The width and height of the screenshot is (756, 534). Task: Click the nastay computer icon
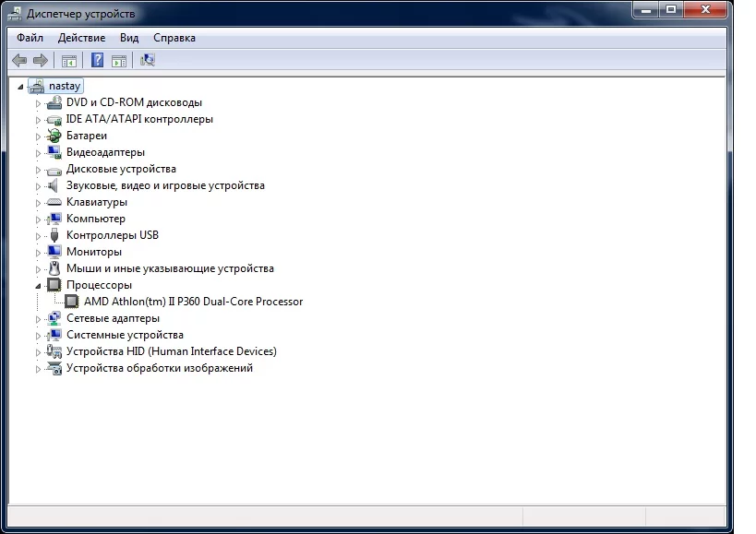click(x=37, y=86)
